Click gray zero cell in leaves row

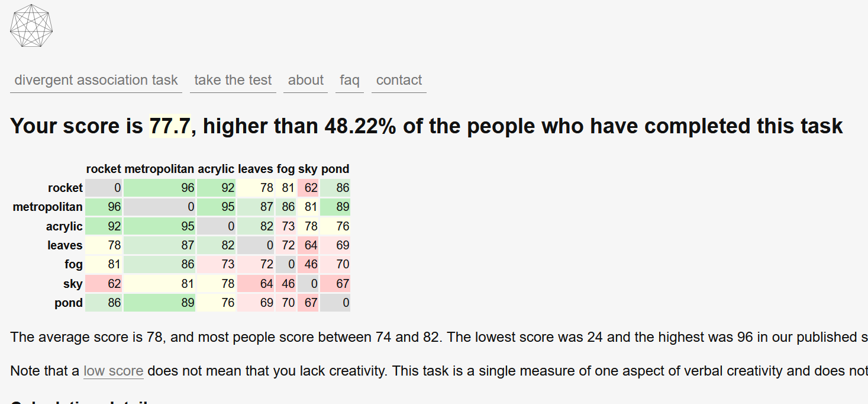pyautogui.click(x=256, y=245)
